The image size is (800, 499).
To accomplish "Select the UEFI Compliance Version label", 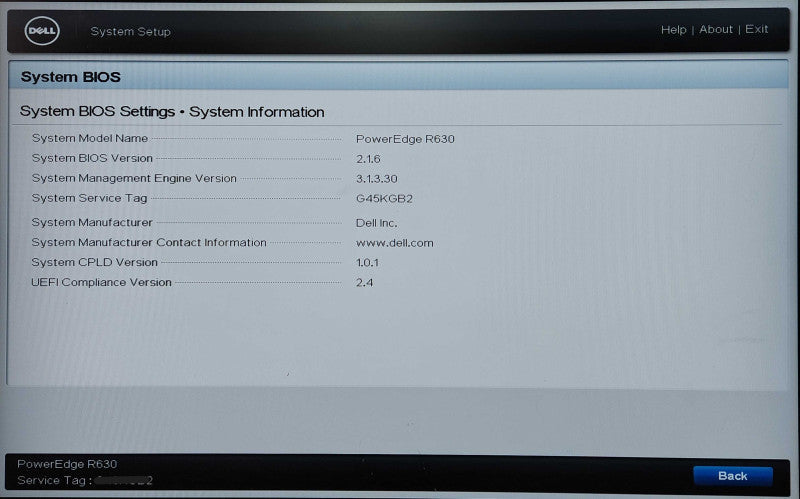I will (x=102, y=282).
